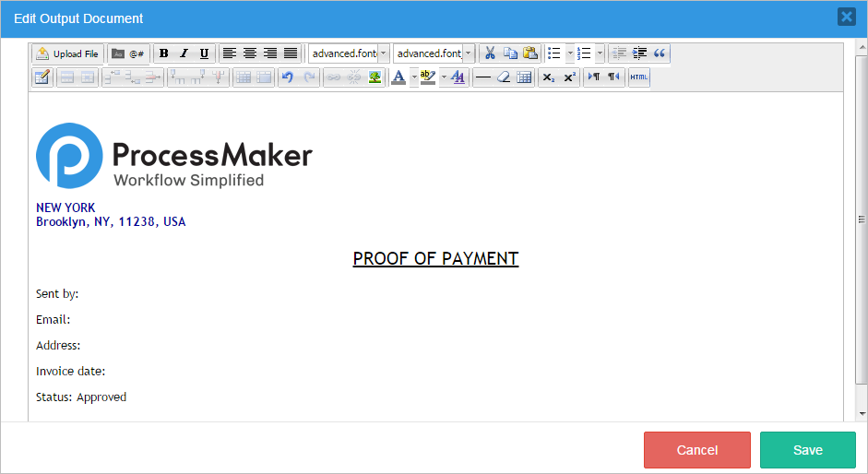Click the PROOF OF PAYMENT heading text
This screenshot has height=474, width=868.
click(435, 258)
